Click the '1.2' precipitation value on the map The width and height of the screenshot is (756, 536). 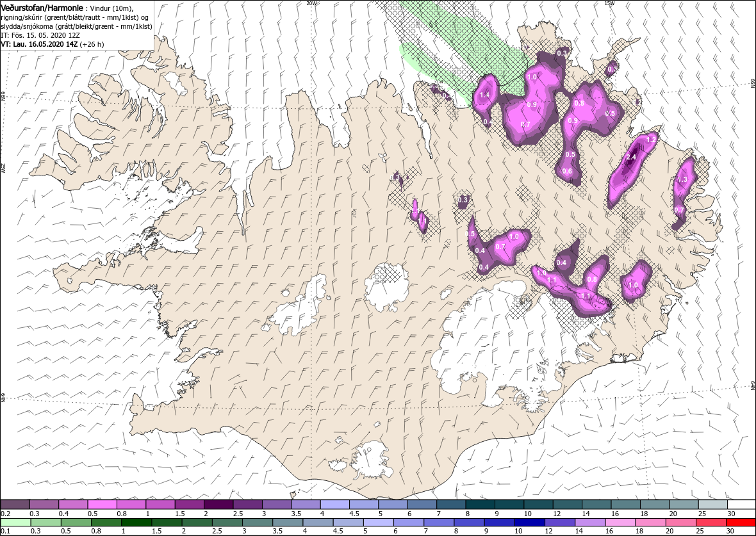pos(651,140)
